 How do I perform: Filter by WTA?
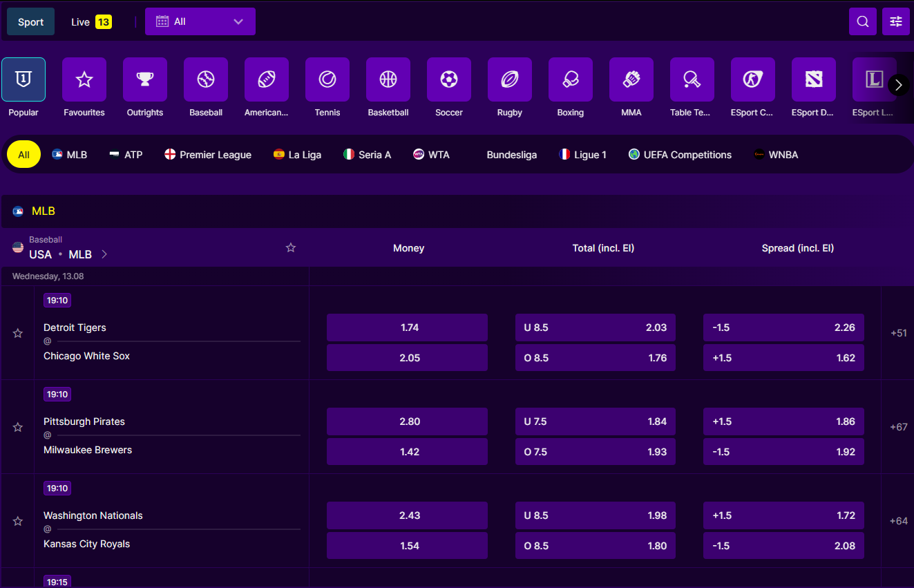point(432,155)
